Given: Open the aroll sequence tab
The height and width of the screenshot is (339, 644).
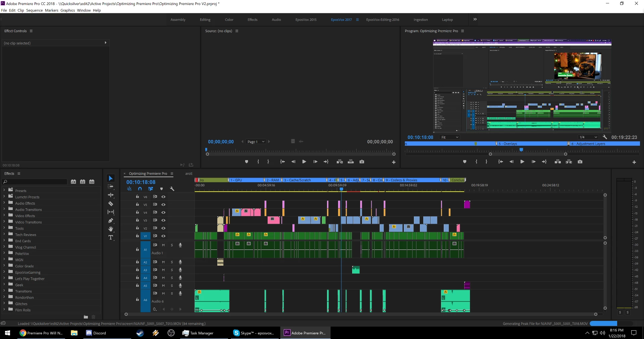Looking at the screenshot, I should (x=189, y=174).
